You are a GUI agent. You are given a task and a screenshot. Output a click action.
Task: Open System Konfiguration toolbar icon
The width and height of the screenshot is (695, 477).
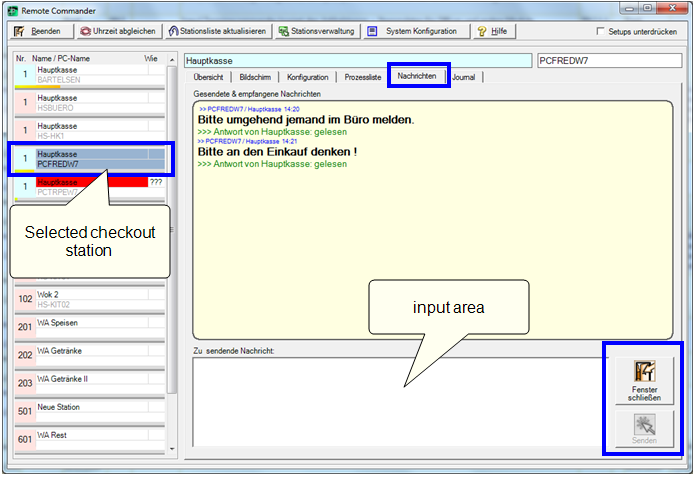[x=373, y=31]
